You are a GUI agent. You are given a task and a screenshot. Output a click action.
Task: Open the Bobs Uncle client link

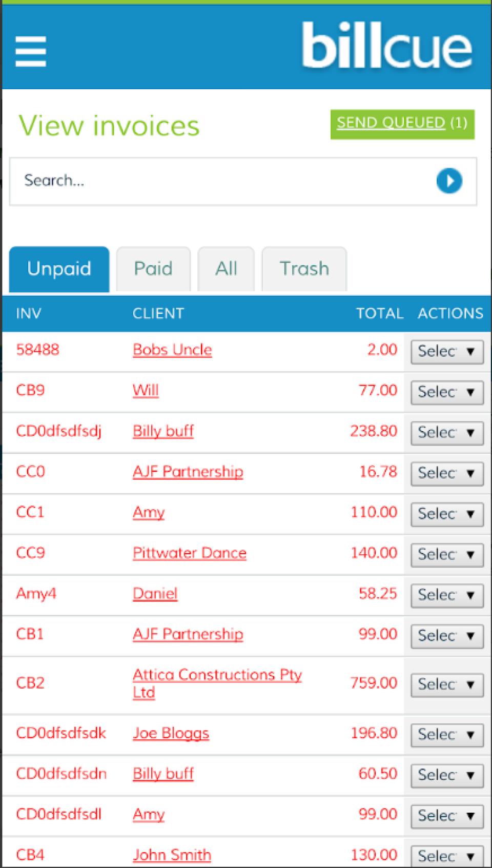click(172, 350)
